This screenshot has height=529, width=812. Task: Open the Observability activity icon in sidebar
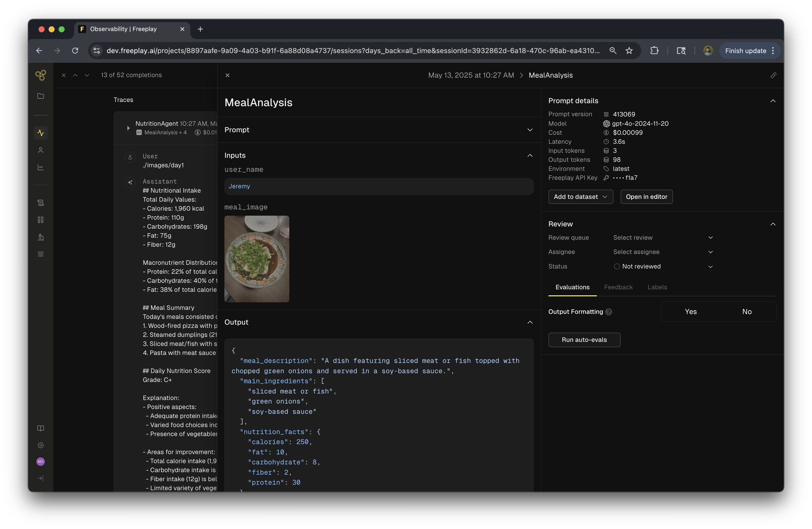tap(41, 133)
